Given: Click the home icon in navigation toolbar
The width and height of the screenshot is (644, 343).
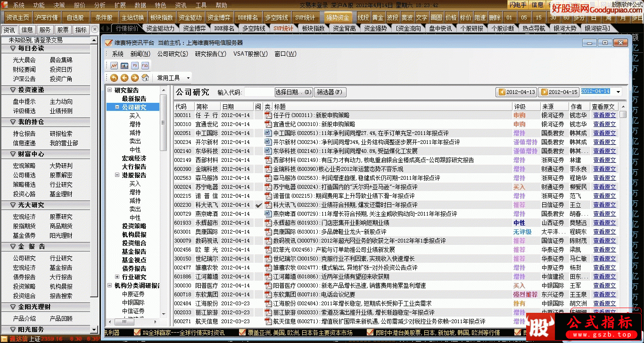Looking at the screenshot, I should click(145, 78).
